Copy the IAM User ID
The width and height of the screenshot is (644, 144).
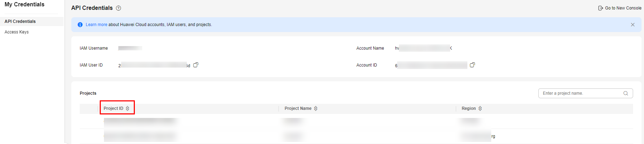point(196,65)
